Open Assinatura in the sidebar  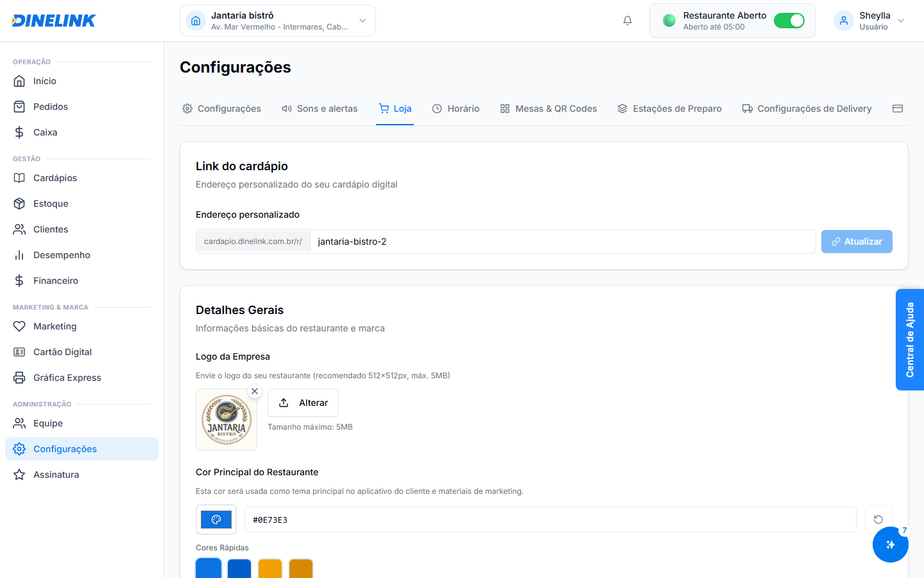coord(81,475)
